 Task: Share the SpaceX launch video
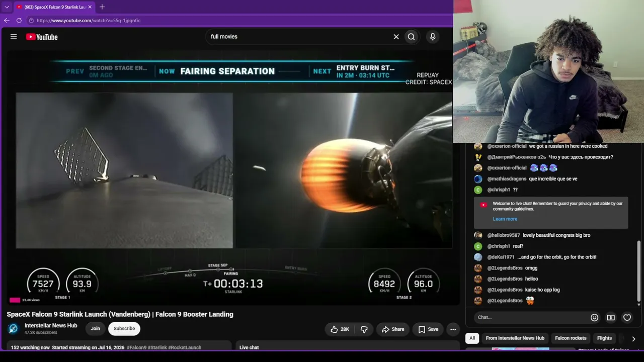pyautogui.click(x=393, y=329)
